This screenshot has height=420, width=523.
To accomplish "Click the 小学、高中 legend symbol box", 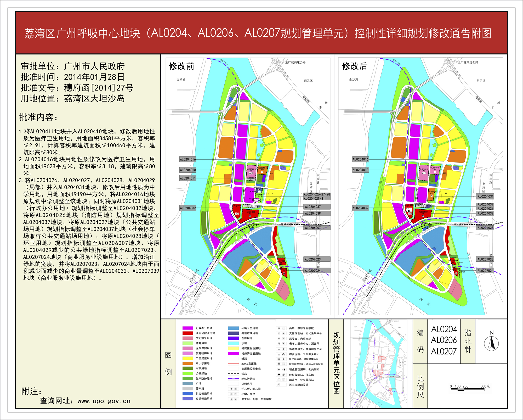I will coord(233,394).
